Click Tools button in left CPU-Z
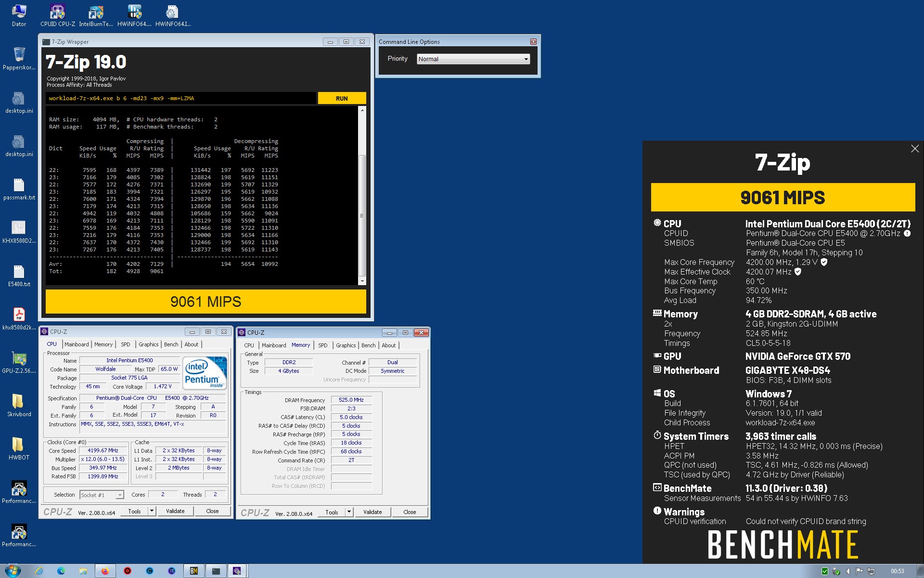 tap(134, 511)
